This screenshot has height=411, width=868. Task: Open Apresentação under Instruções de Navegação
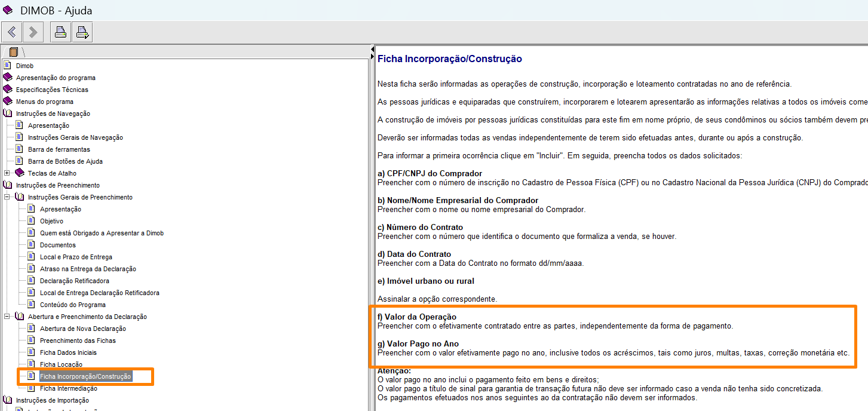tap(48, 125)
